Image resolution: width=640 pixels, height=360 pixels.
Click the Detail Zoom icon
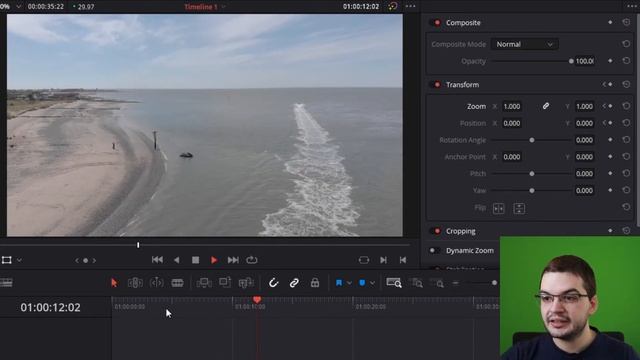(x=417, y=282)
